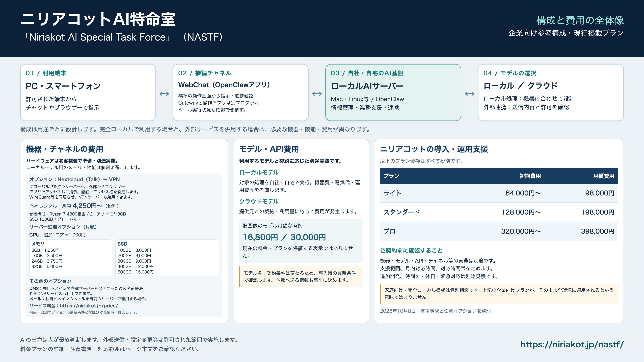Click the ご契約前に確認すること heading
644x362 pixels.
point(411,251)
